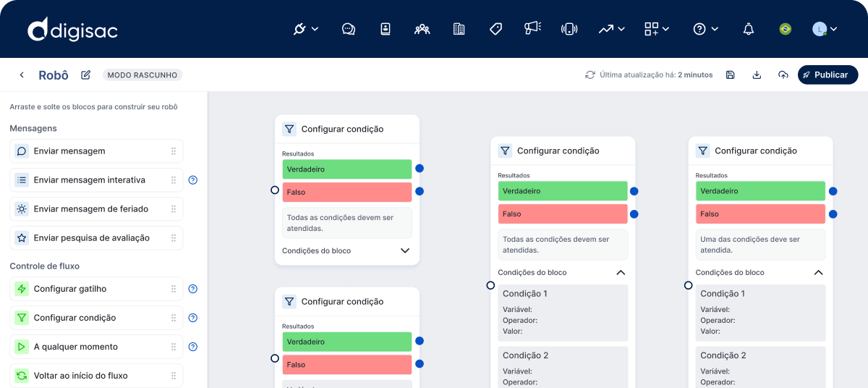This screenshot has height=388, width=868.
Task: Click the pencil icon beside the Robô title
Action: 86,75
